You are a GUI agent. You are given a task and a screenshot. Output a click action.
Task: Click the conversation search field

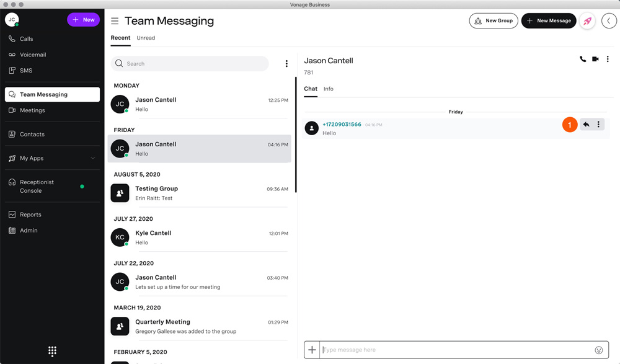click(192, 64)
